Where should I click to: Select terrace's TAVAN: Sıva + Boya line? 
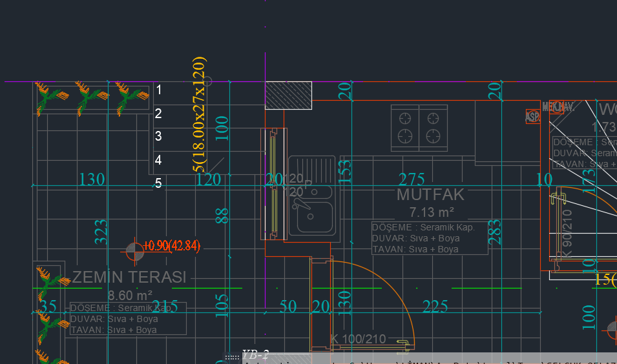(114, 330)
